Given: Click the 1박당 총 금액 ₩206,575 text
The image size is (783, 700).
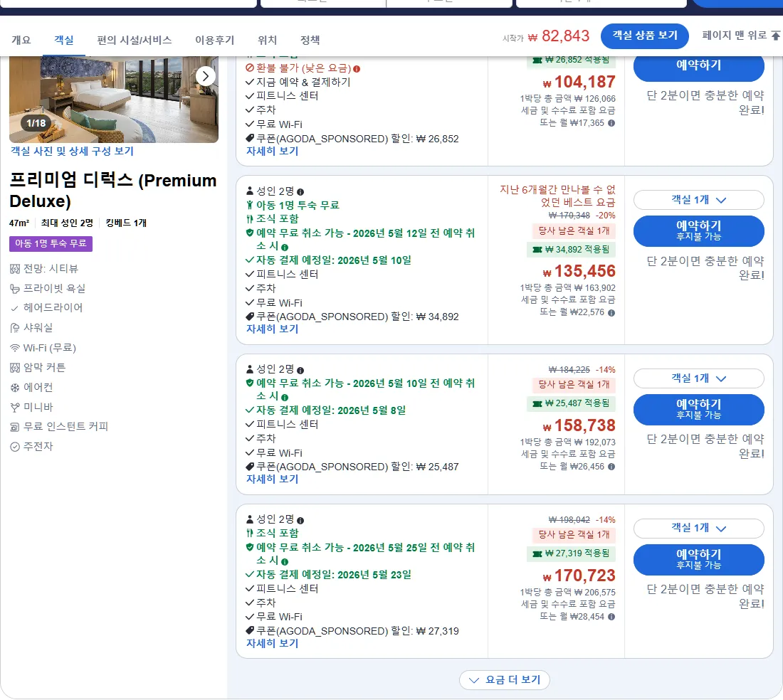Looking at the screenshot, I should tap(567, 593).
